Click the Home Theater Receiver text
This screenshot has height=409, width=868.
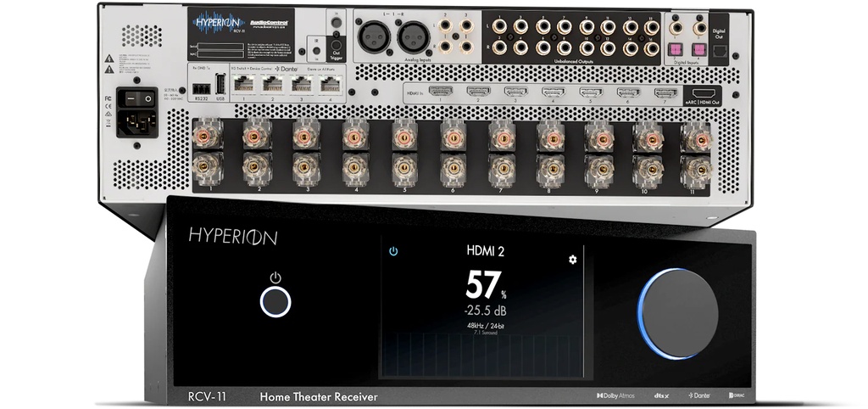point(319,397)
